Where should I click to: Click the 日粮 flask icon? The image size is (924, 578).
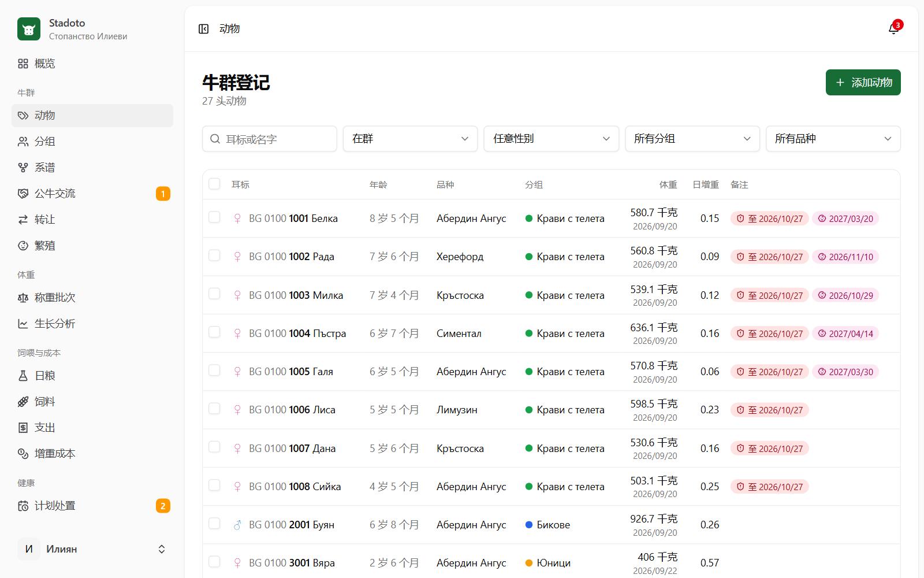point(23,376)
